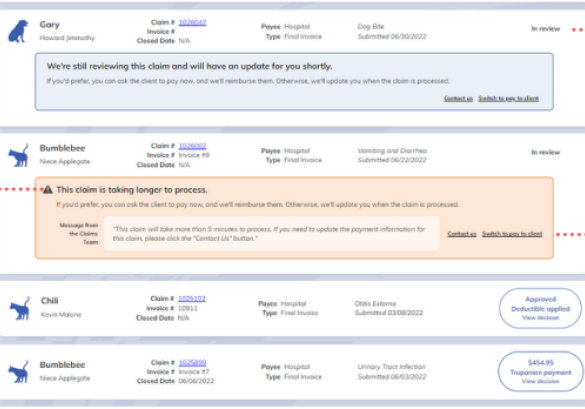The image size is (585, 409).
Task: Click Contact us in the blue review notice
Action: pyautogui.click(x=458, y=99)
